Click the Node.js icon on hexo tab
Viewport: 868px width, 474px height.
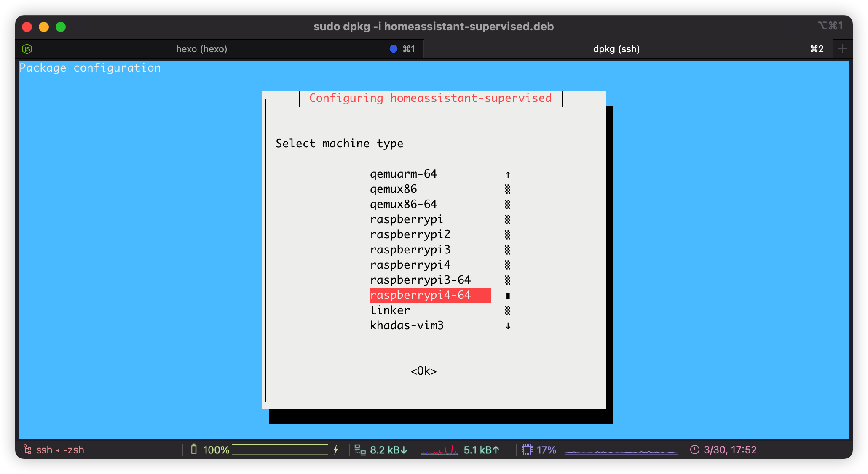coord(27,49)
